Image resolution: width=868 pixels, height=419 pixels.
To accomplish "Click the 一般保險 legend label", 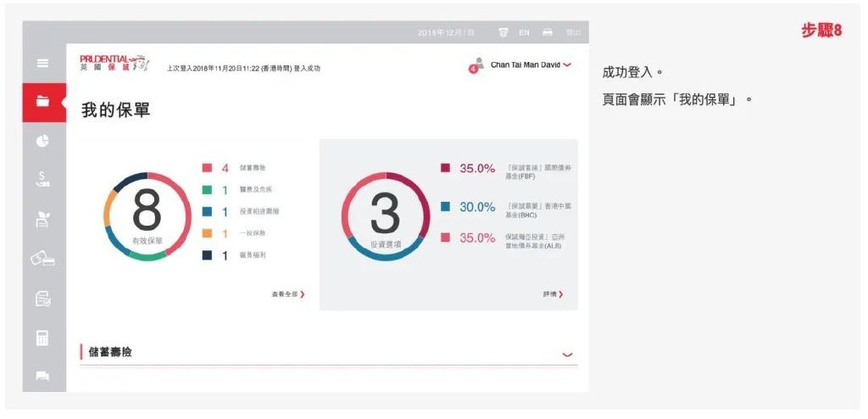I will tap(253, 233).
